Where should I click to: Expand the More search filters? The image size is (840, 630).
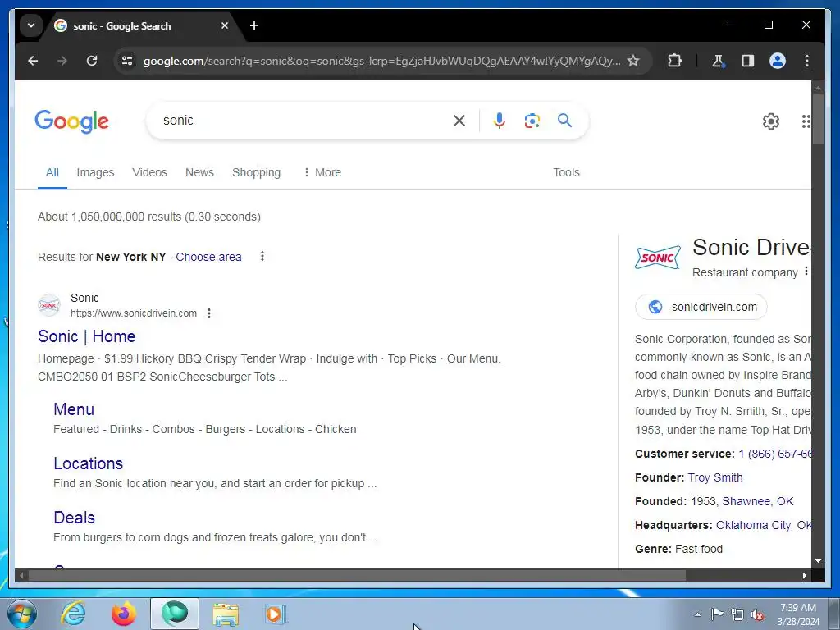322,172
